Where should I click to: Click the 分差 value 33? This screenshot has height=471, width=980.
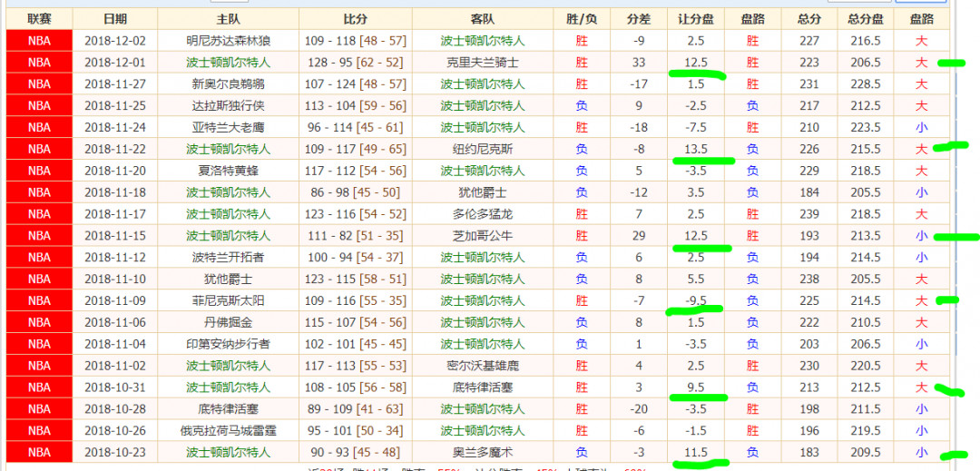click(x=639, y=63)
